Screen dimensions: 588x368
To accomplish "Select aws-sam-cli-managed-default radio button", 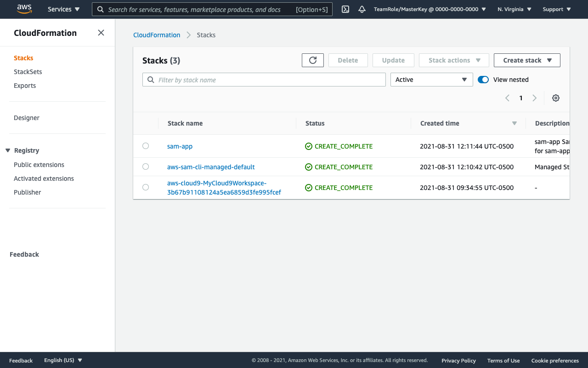I will [146, 167].
